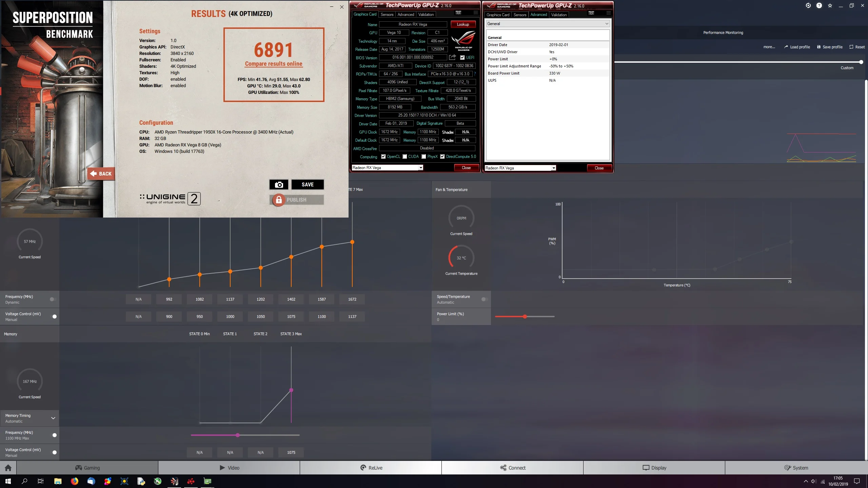Click the Compare results online link
The image size is (868, 488).
[x=274, y=64]
